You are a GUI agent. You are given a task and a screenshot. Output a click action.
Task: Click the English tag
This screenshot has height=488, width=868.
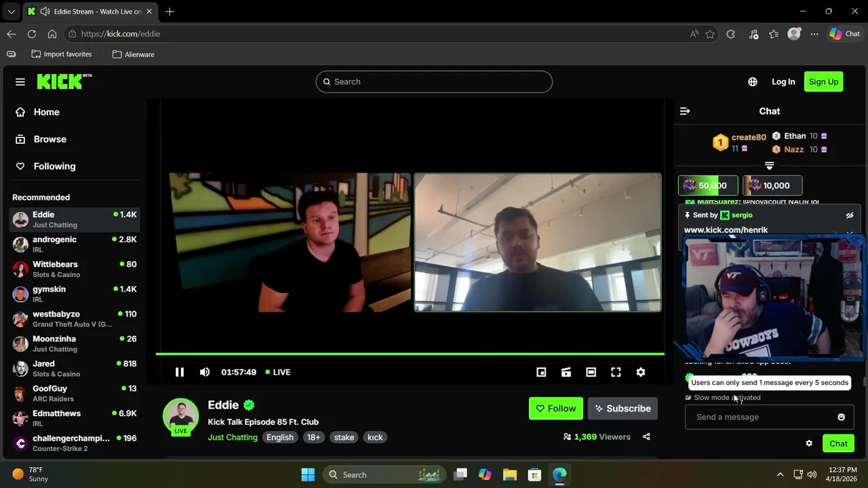tap(280, 437)
